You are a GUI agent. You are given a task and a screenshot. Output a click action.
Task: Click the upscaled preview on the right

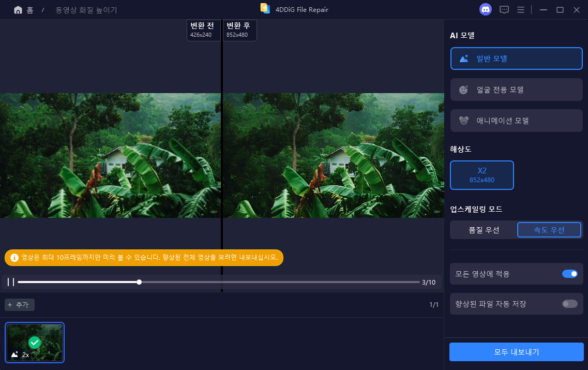(334, 155)
